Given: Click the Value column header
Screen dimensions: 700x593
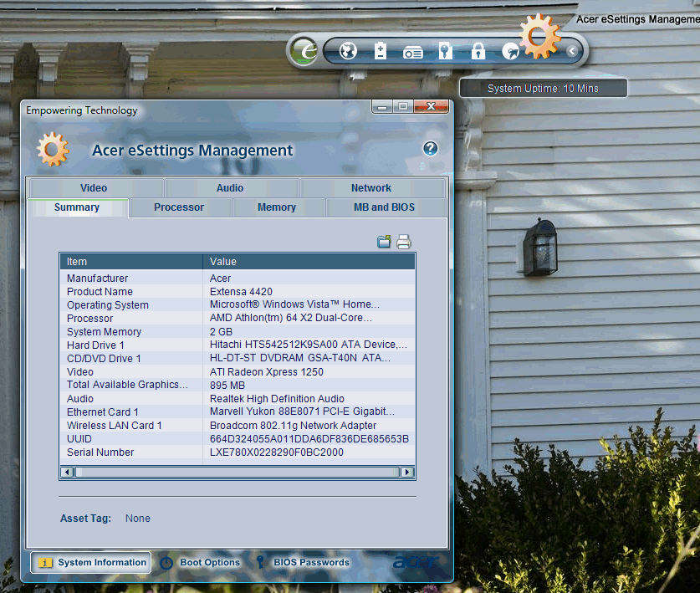Looking at the screenshot, I should 309,262.
